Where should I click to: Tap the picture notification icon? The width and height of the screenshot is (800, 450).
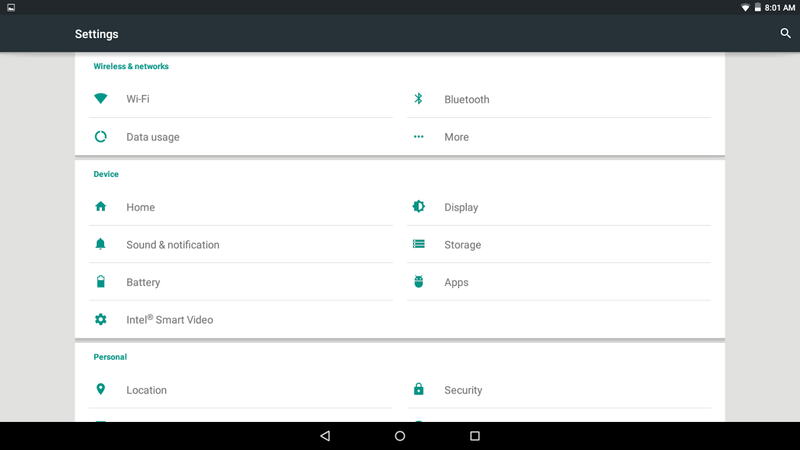(x=11, y=8)
